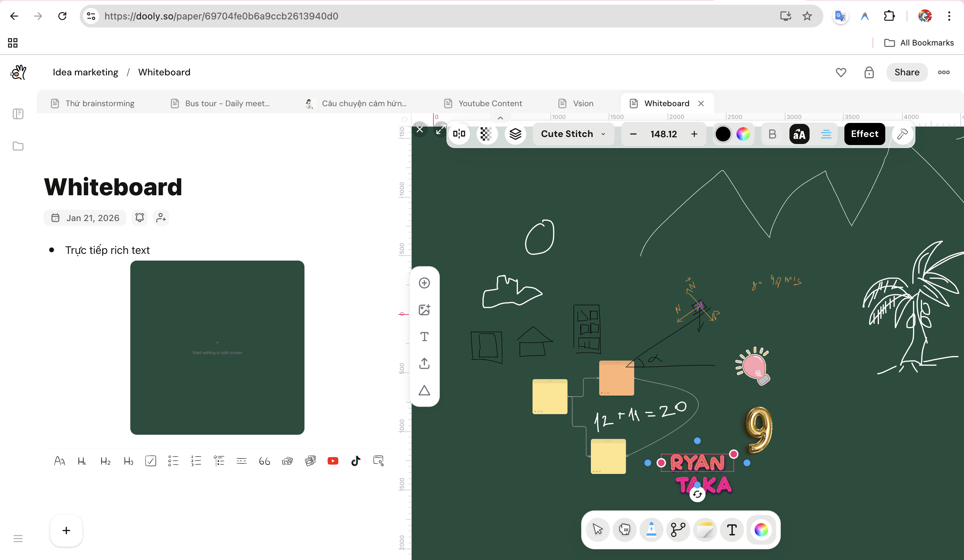Screen dimensions: 964x560
Task: Insert a checklist item in the editor
Action: click(x=151, y=461)
